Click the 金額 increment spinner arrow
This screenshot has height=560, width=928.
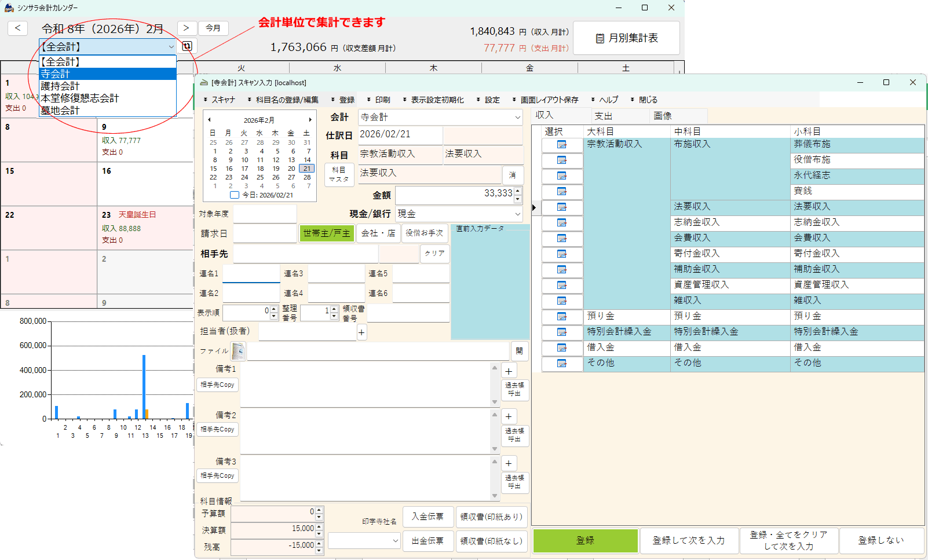pyautogui.click(x=518, y=190)
